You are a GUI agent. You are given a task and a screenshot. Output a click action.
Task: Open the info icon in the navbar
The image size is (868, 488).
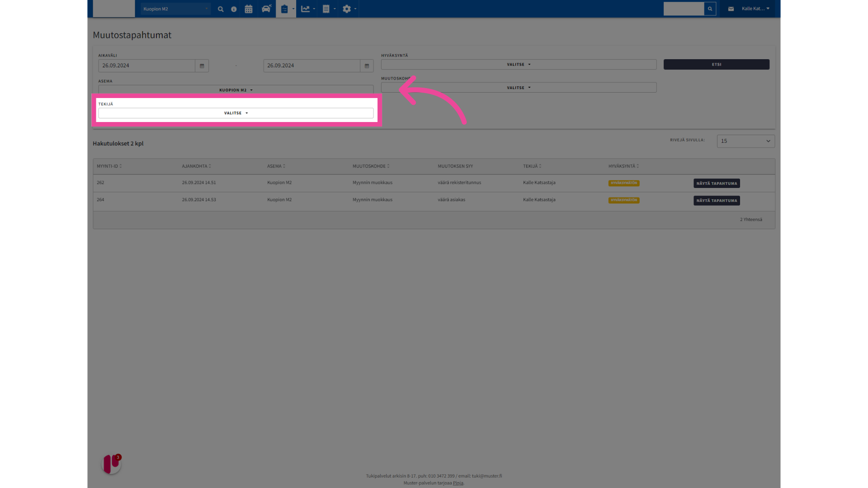[234, 9]
